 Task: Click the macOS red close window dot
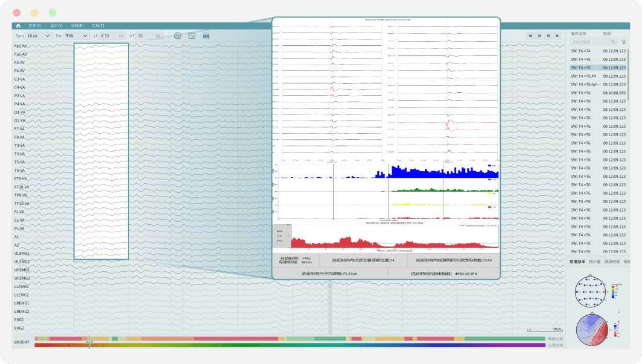pyautogui.click(x=17, y=13)
